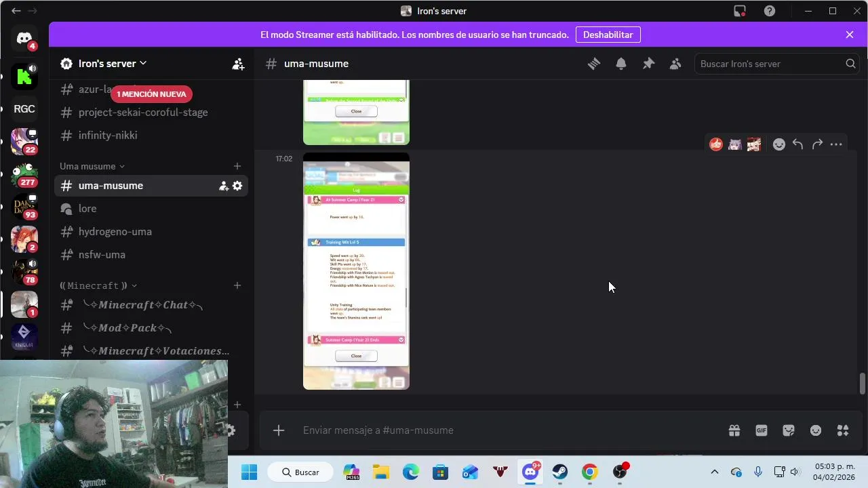Dismiss the Streamer mode banner
868x488 pixels.
pyautogui.click(x=850, y=35)
